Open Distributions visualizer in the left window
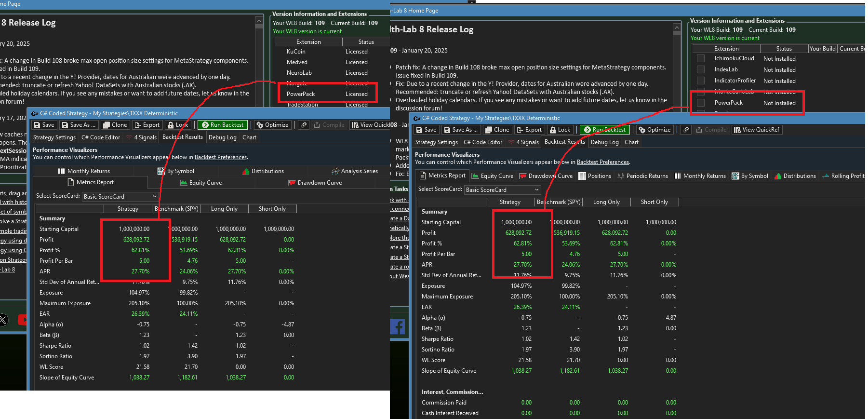Screen dimensions: 868x419 (263, 171)
